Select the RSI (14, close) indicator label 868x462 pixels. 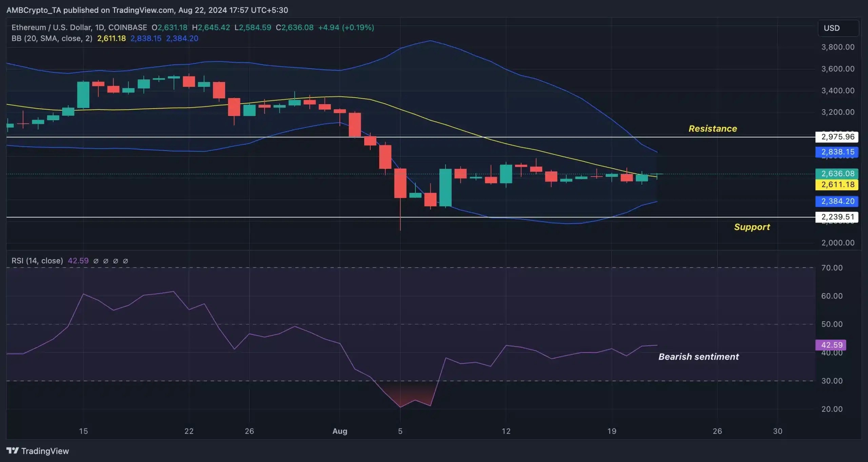click(x=37, y=261)
